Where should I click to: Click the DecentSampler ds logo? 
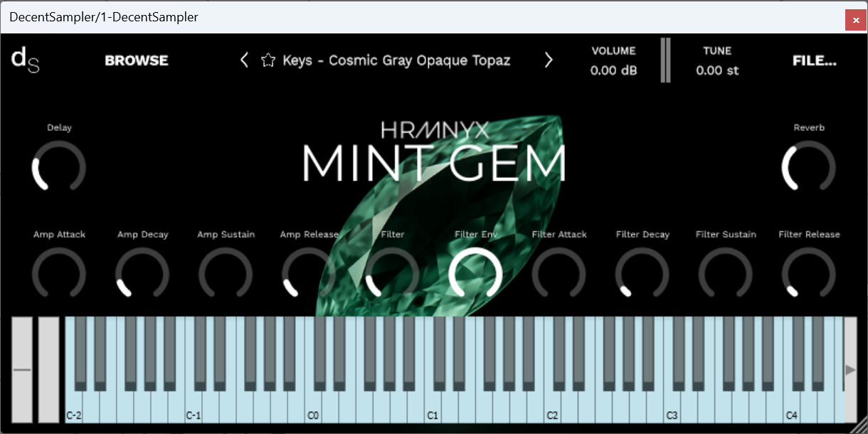(26, 60)
